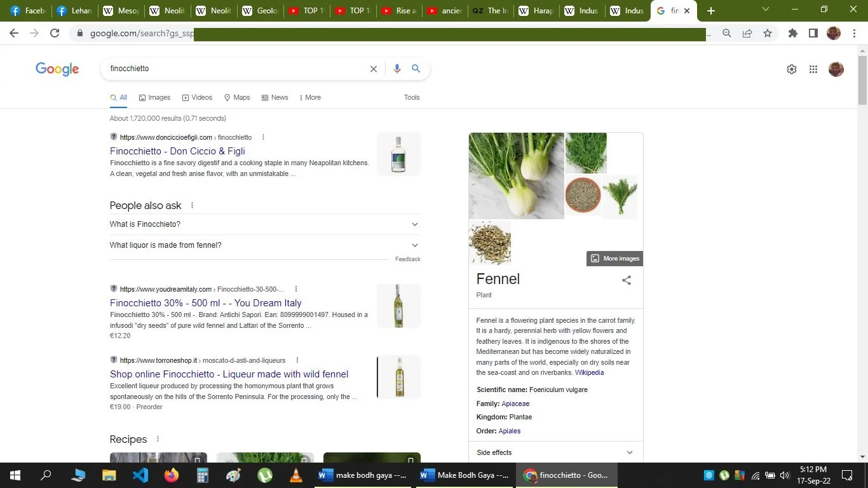Open 'Finocchietto 30% - 500 ml - You Dream Italy'

pos(206,303)
